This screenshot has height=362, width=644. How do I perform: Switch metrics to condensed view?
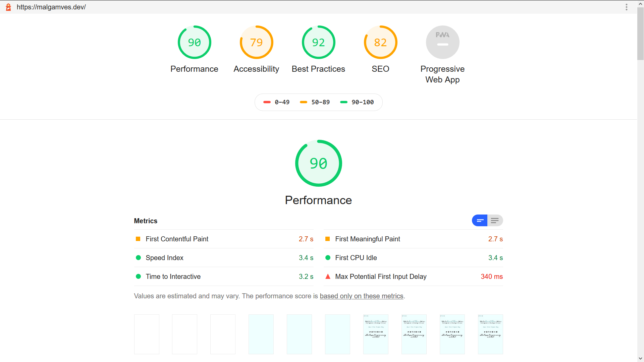click(479, 221)
